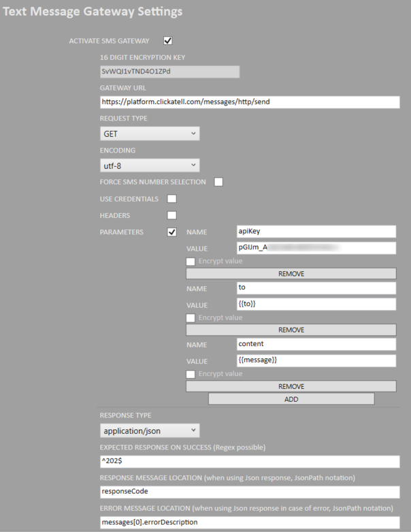Click the Expected Response on Success field
This screenshot has height=532, width=411.
tap(249, 462)
